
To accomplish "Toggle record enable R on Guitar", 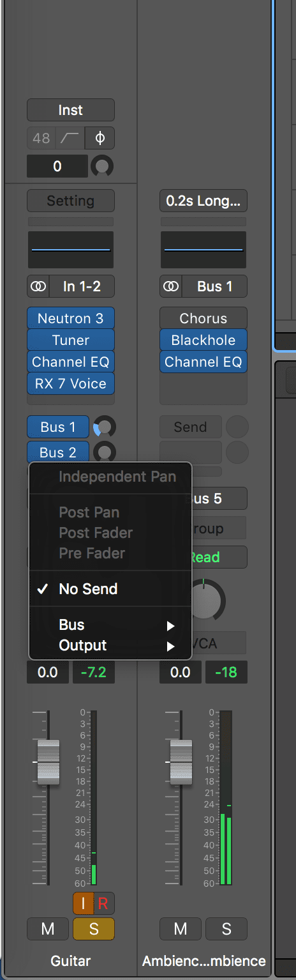I will 104,903.
